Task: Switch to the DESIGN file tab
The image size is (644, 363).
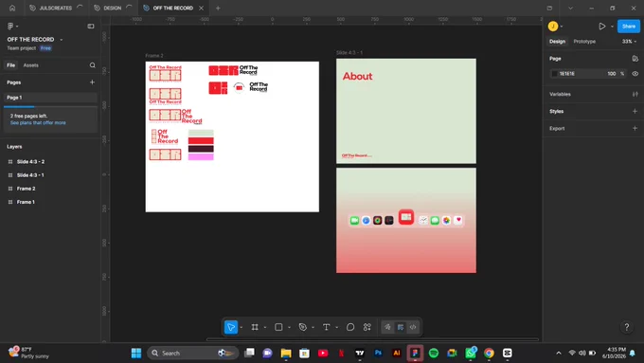Action: (x=113, y=8)
